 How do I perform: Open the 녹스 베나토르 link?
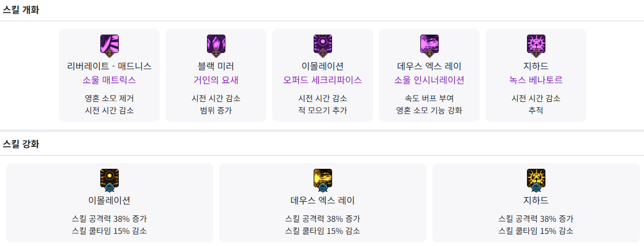tap(536, 80)
